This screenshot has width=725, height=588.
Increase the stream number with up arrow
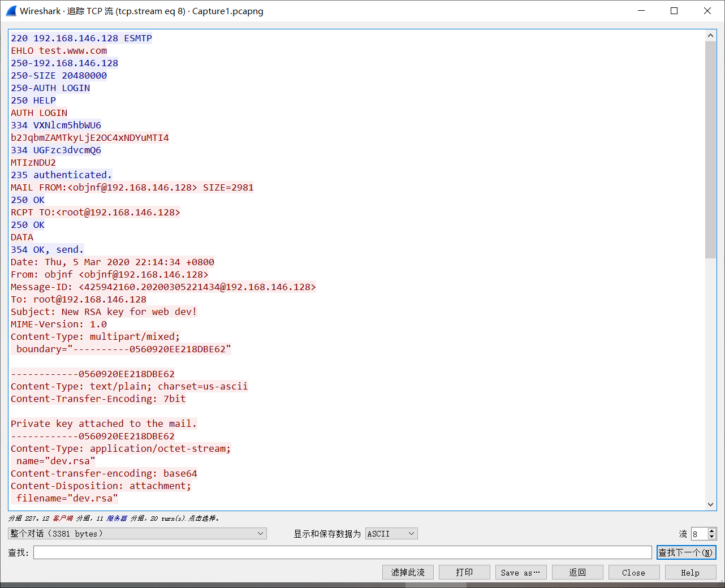tap(712, 530)
